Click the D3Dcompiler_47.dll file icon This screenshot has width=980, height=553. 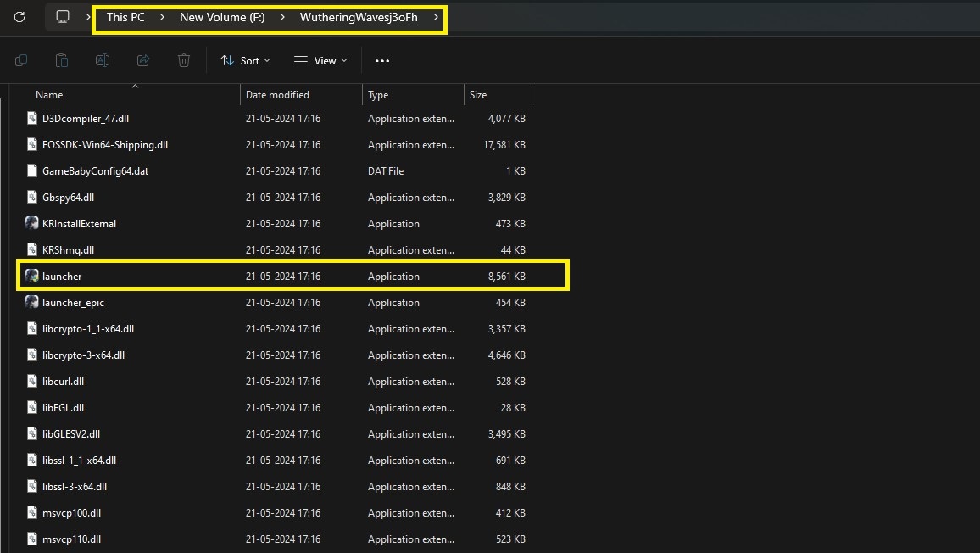32,118
